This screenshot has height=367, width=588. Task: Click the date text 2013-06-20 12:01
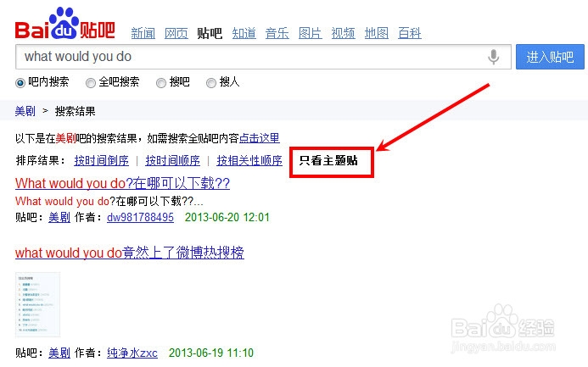(227, 218)
